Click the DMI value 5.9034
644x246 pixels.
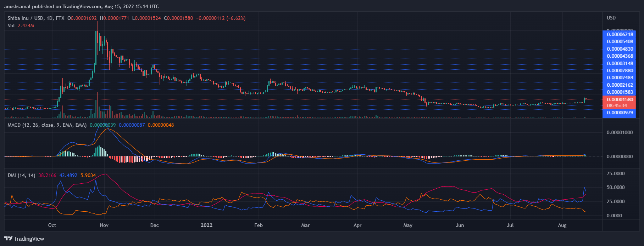(88, 175)
